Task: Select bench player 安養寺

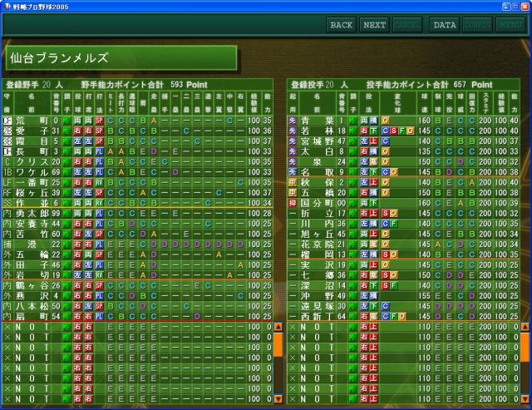Action: [32, 224]
